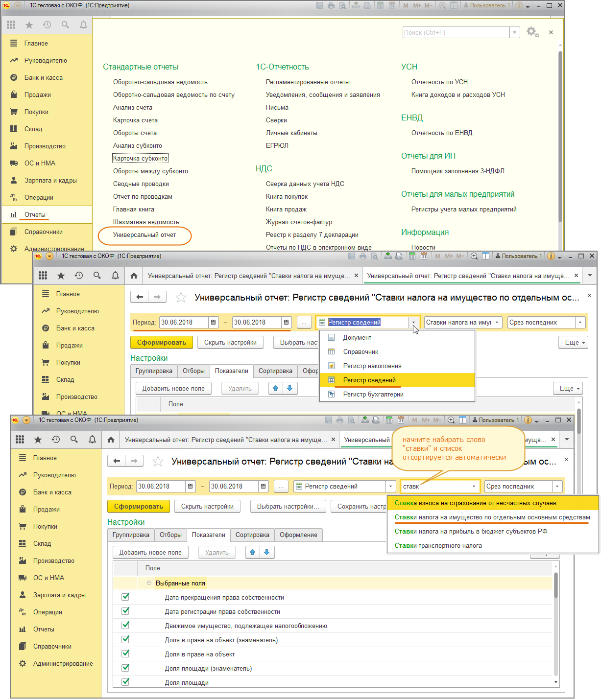601x700 pixels.
Task: Open sections grid icon in bottom window
Action: click(x=20, y=440)
